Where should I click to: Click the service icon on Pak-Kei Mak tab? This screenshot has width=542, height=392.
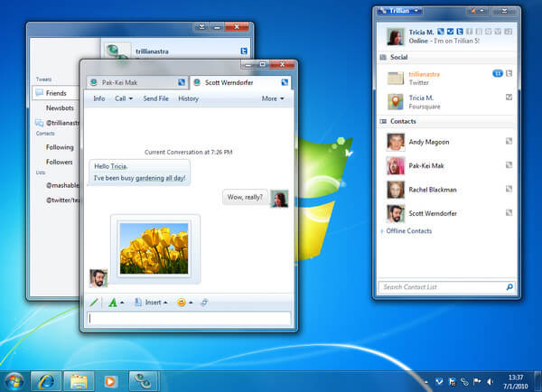tap(182, 82)
